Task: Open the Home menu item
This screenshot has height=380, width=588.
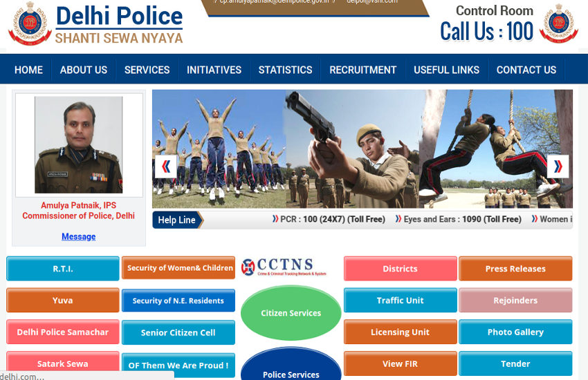Action: click(x=28, y=70)
